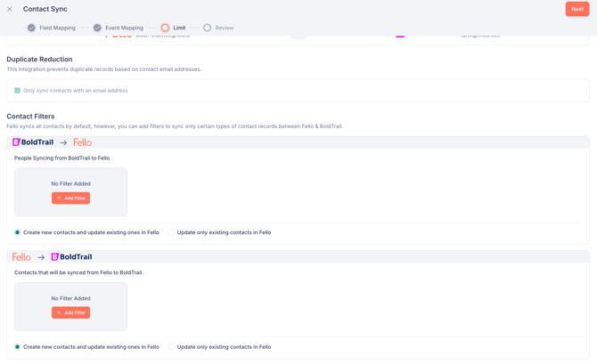Return to the Field Mapping step label
Screen dimensions: 597x364
pos(57,28)
